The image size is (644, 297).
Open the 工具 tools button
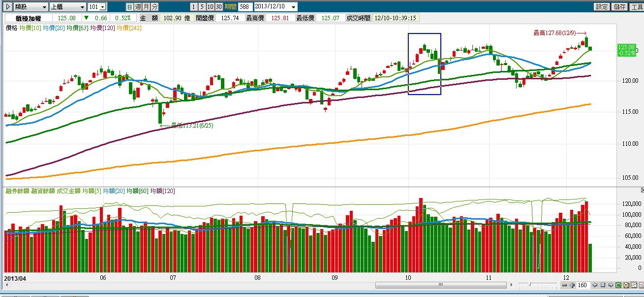[637, 7]
